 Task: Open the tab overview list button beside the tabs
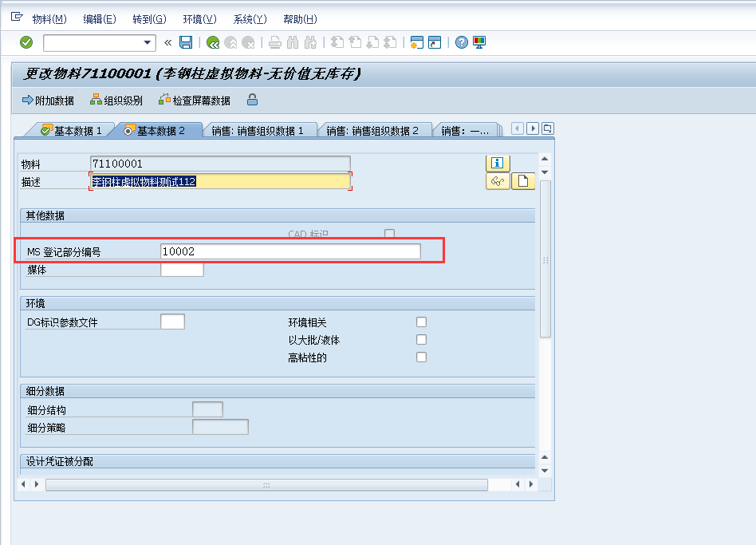coord(547,127)
